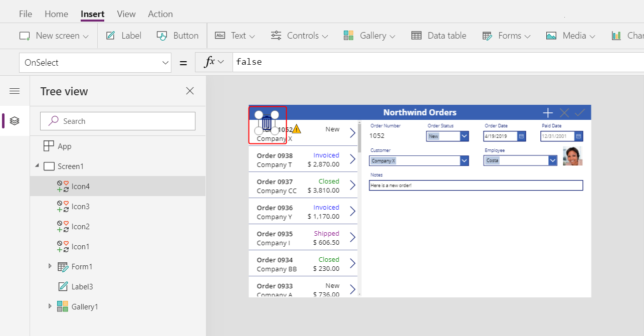
Task: Select Gallery1 in tree view
Action: (x=85, y=306)
